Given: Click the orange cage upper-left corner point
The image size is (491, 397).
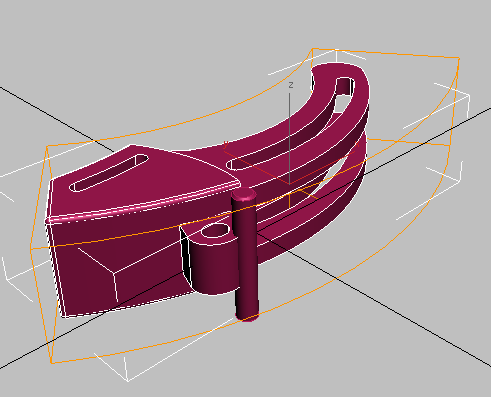Looking at the screenshot, I should click(x=47, y=146).
